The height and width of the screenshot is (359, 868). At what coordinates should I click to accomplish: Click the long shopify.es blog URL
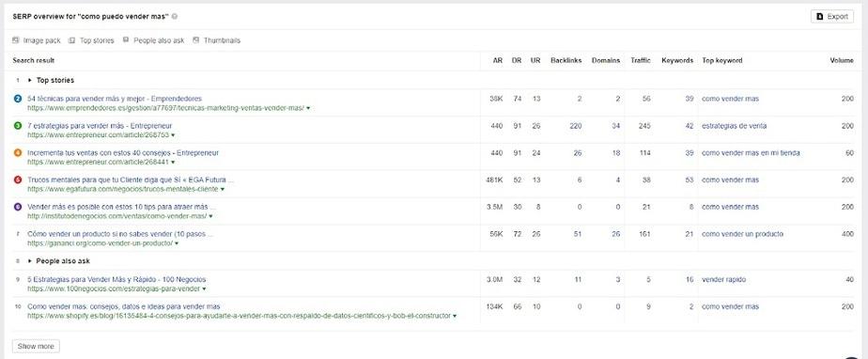click(240, 316)
